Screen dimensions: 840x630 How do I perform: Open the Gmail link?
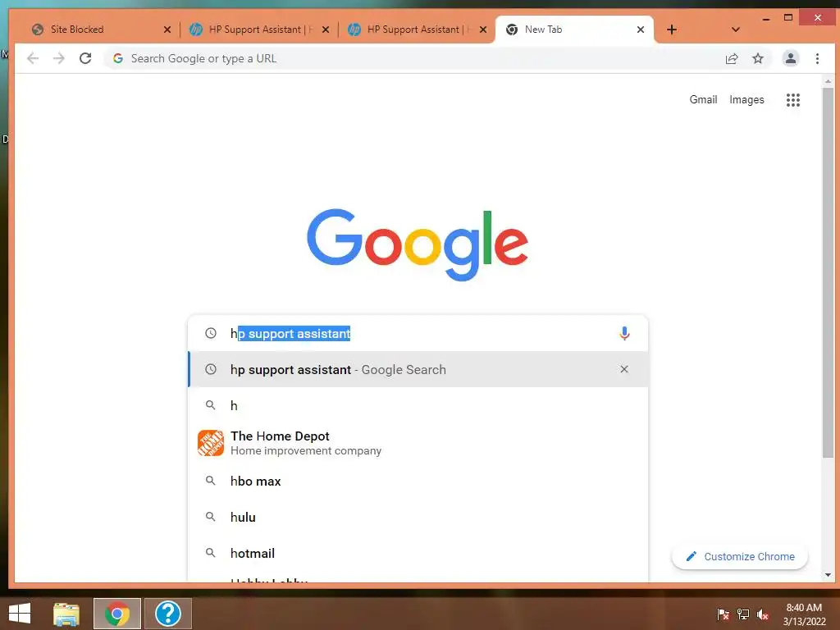coord(703,99)
